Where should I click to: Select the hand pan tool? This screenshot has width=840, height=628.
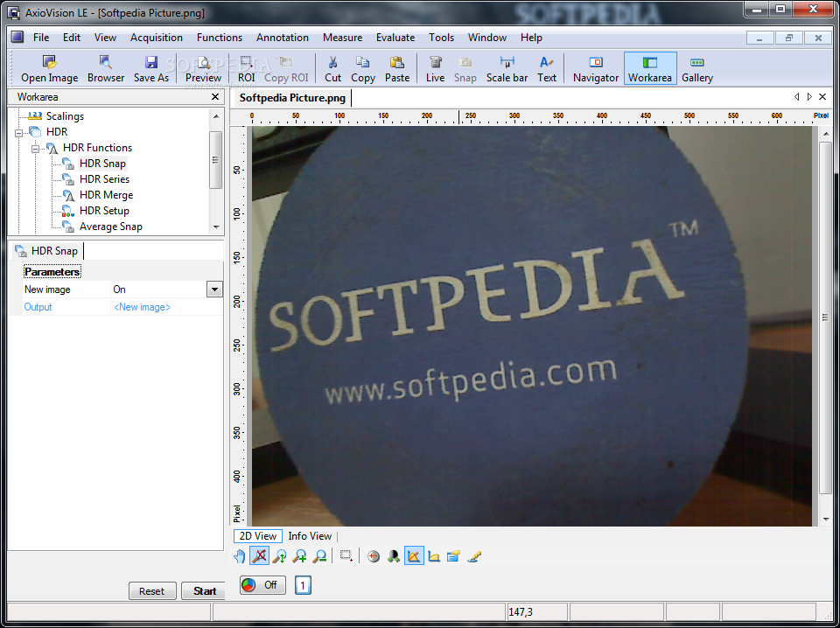240,556
